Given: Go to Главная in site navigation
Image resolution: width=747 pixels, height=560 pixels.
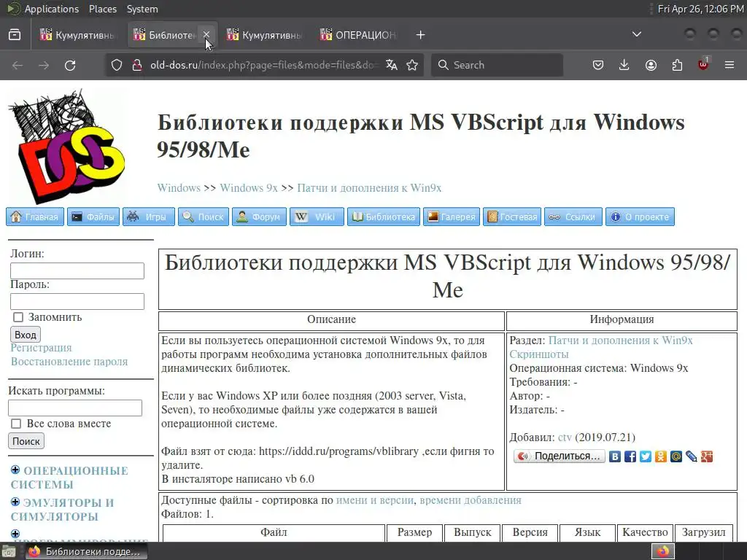Looking at the screenshot, I should [x=35, y=217].
